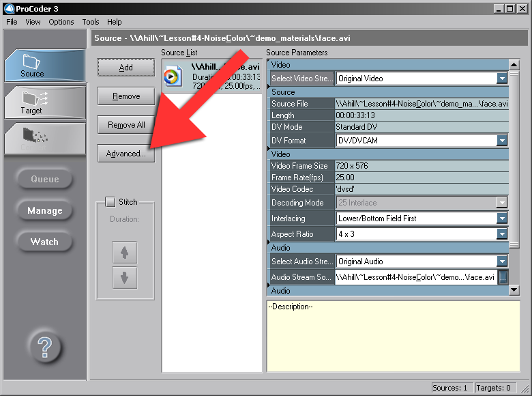The height and width of the screenshot is (396, 532).
Task: Click the 720 x 576 frame size value
Action: pos(422,166)
